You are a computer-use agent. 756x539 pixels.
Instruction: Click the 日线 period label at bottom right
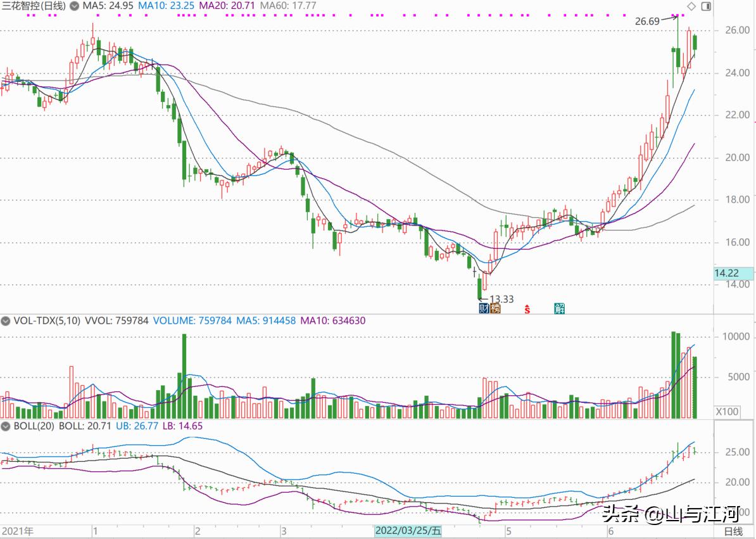(x=733, y=532)
